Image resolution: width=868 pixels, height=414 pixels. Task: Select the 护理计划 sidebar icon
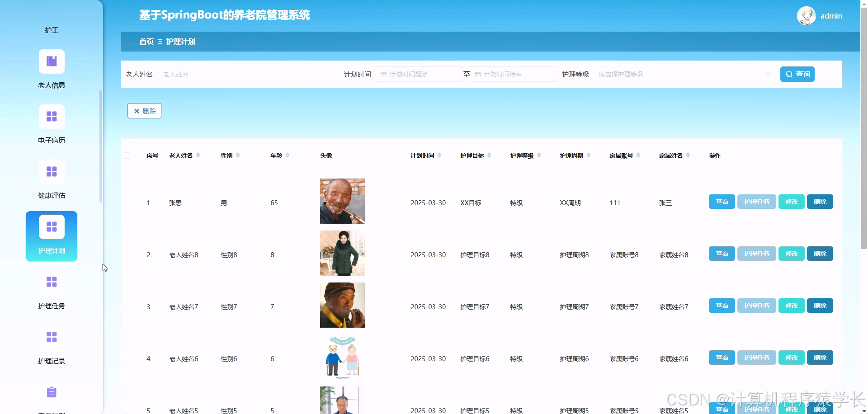coord(51,226)
